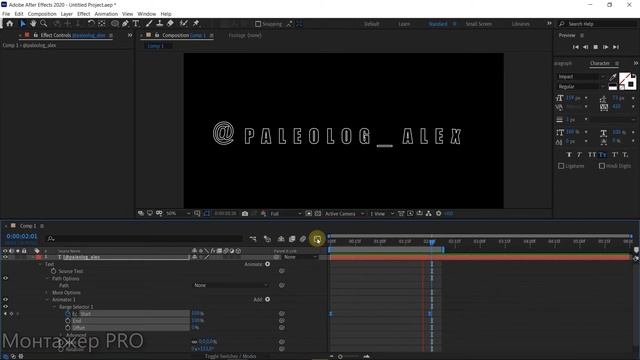
Task: Select the Zoom magnifier tool
Action: coord(44,24)
